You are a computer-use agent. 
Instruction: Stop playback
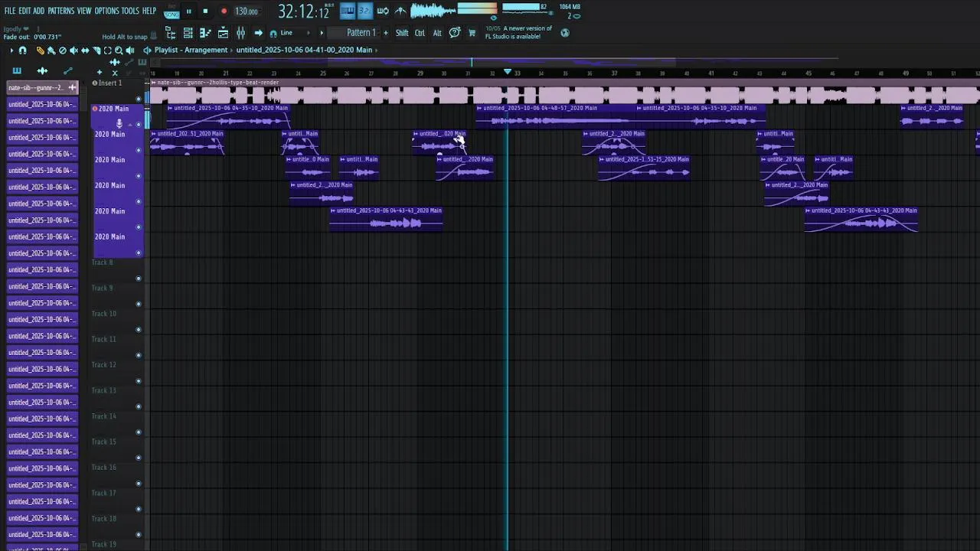pyautogui.click(x=205, y=11)
